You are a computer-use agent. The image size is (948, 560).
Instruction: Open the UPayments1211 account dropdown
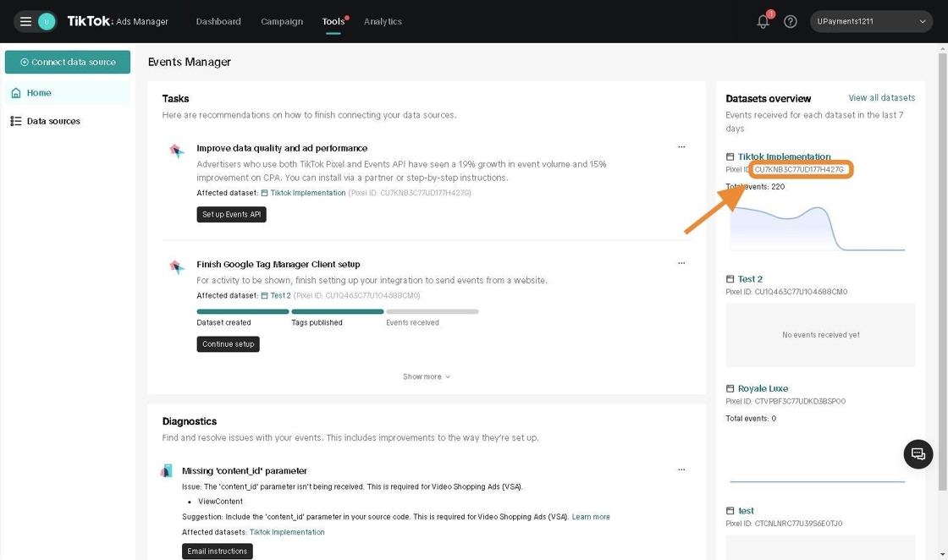click(871, 21)
